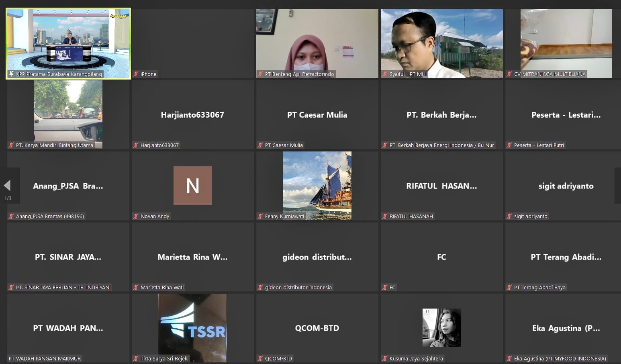This screenshot has height=364, width=621.
Task: Advance to next gallery page on right edge
Action: 617,185
